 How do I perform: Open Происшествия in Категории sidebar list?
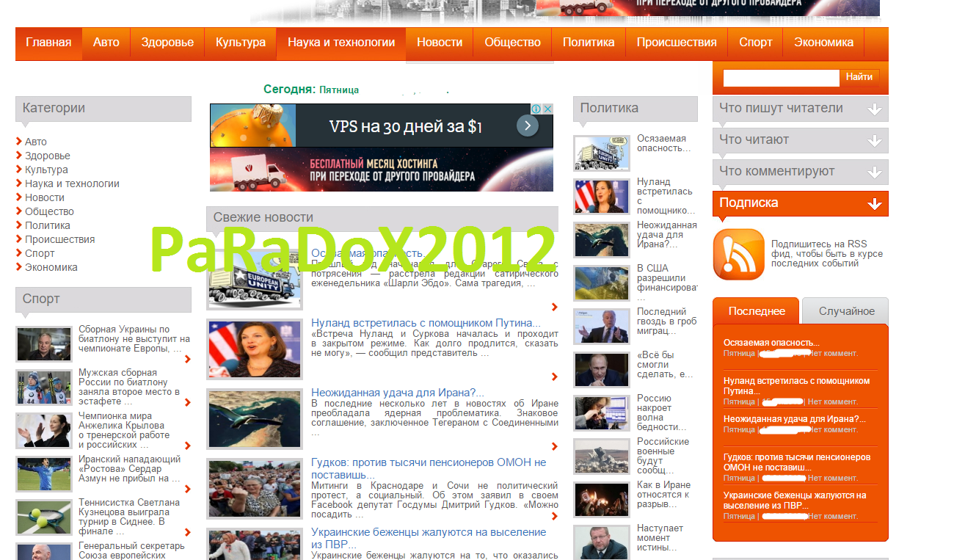pyautogui.click(x=59, y=239)
